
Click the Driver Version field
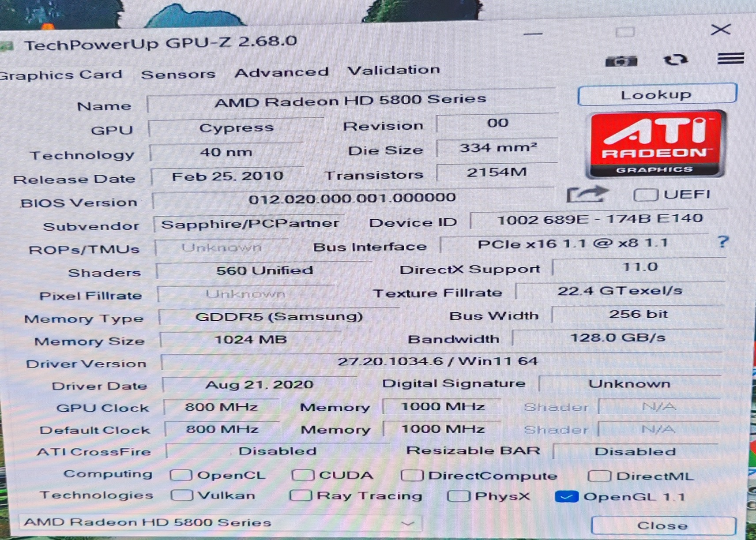[442, 362]
